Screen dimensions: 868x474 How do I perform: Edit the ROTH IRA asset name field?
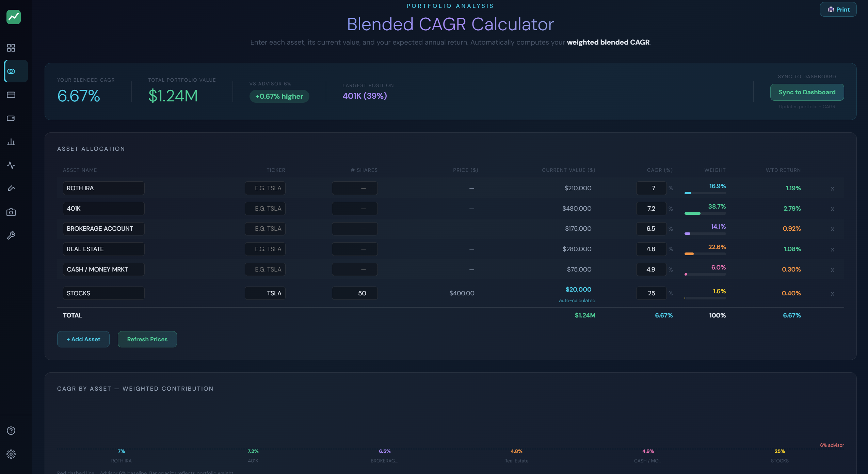103,188
